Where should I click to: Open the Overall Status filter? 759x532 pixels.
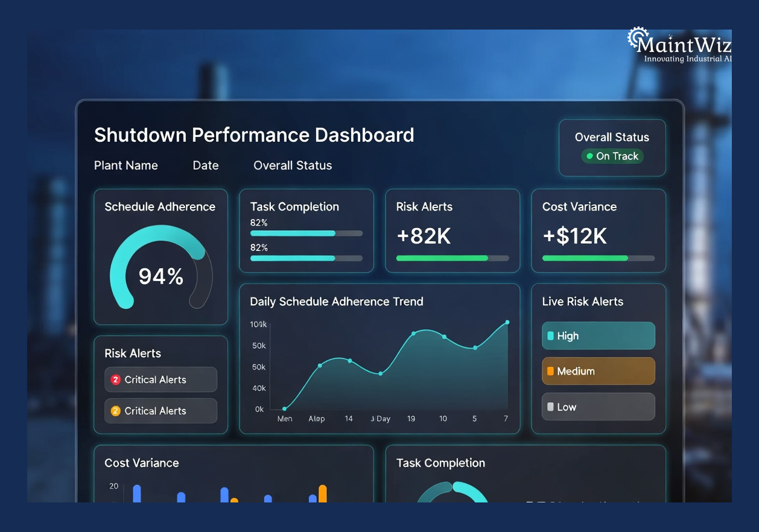coord(292,165)
